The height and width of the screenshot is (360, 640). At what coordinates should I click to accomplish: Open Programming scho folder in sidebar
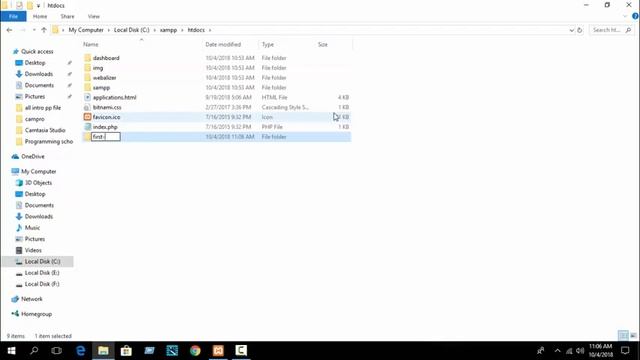(x=49, y=142)
